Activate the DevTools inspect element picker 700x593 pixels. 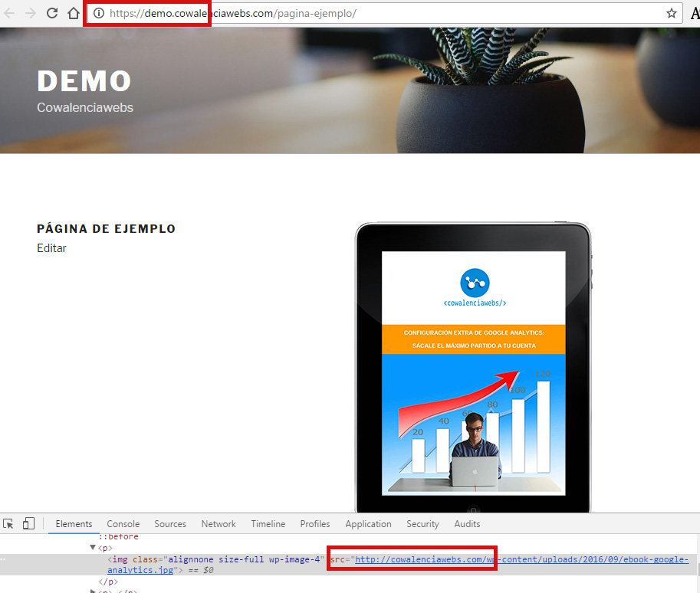click(x=8, y=524)
